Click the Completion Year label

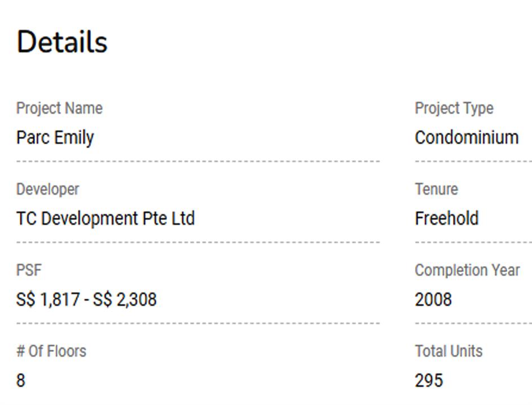click(467, 270)
